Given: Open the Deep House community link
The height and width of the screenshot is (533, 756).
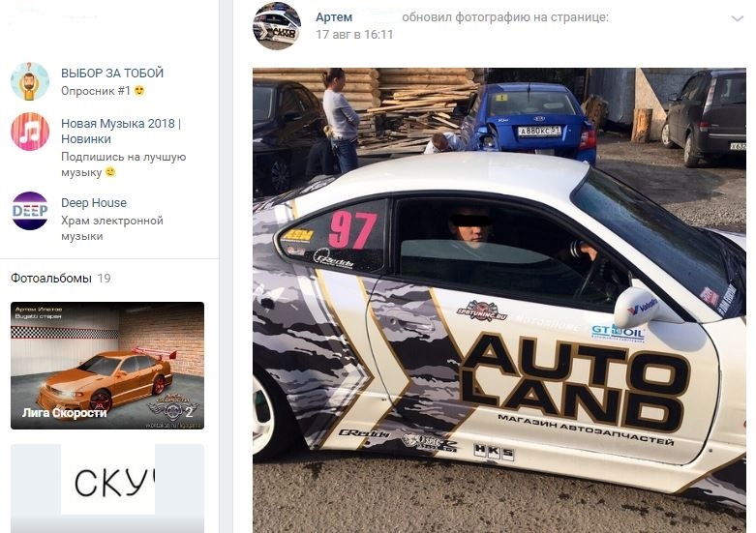Looking at the screenshot, I should pyautogui.click(x=94, y=203).
